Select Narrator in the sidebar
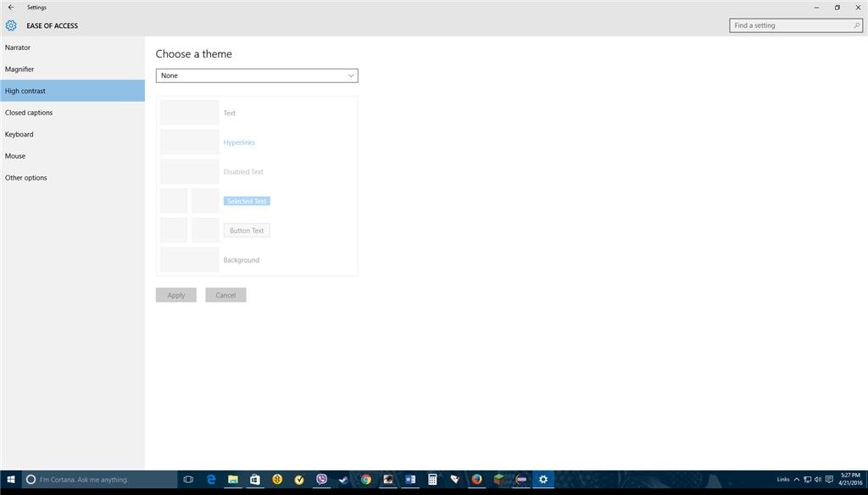Viewport: 868px width, 495px height. point(18,47)
